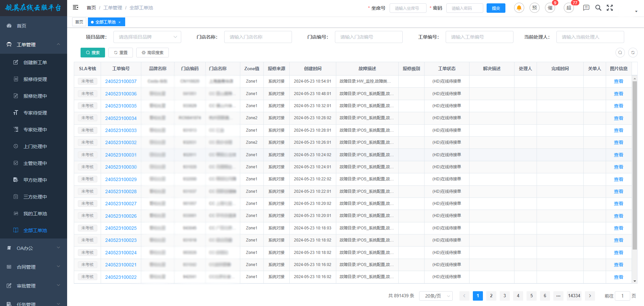Collapse the sidebar with the hamburger icon
This screenshot has height=306, width=644.
[x=76, y=7]
